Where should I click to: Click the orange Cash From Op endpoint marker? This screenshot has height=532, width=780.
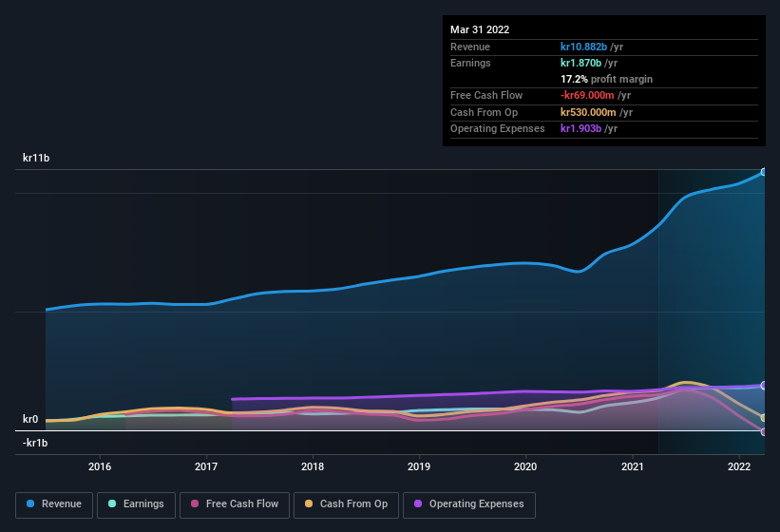click(764, 418)
